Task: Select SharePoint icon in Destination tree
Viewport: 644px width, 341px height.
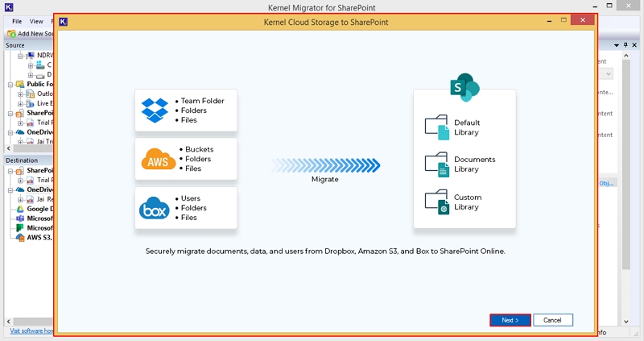Action: click(x=20, y=171)
